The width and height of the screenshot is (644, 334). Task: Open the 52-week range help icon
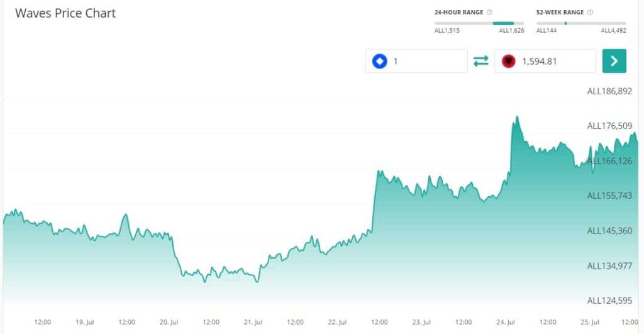tap(590, 13)
